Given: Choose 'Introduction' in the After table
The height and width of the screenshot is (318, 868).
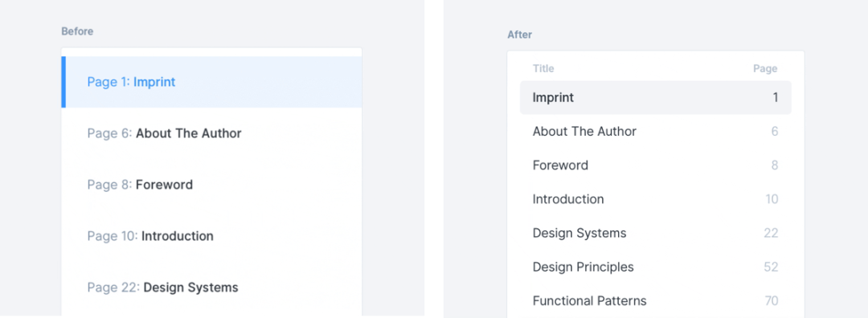Looking at the screenshot, I should coord(656,199).
